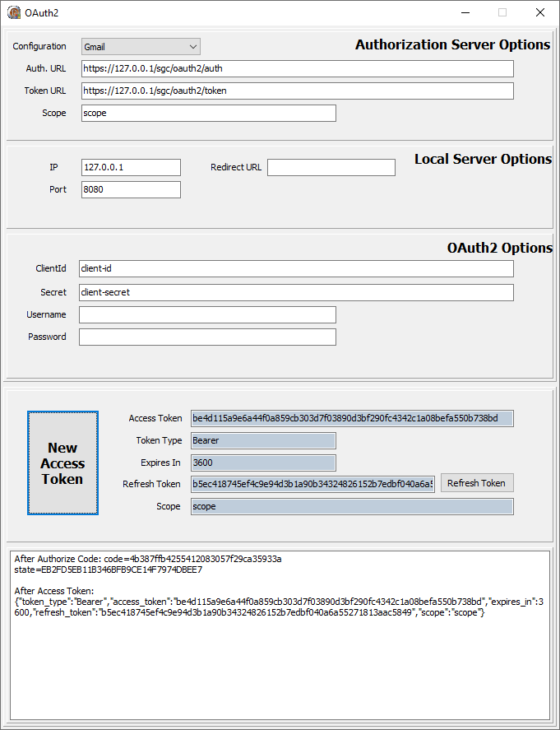The height and width of the screenshot is (730, 560).
Task: Focus the Token URL text field
Action: 297,91
